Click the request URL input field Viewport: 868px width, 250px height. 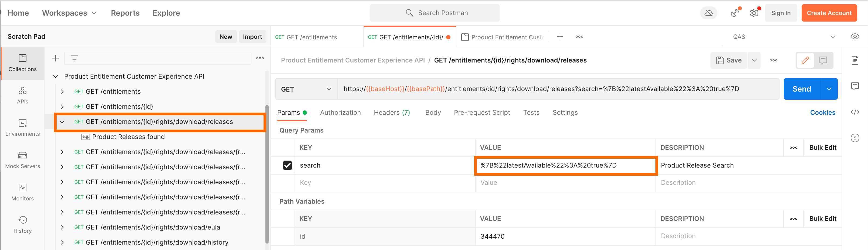pyautogui.click(x=558, y=89)
